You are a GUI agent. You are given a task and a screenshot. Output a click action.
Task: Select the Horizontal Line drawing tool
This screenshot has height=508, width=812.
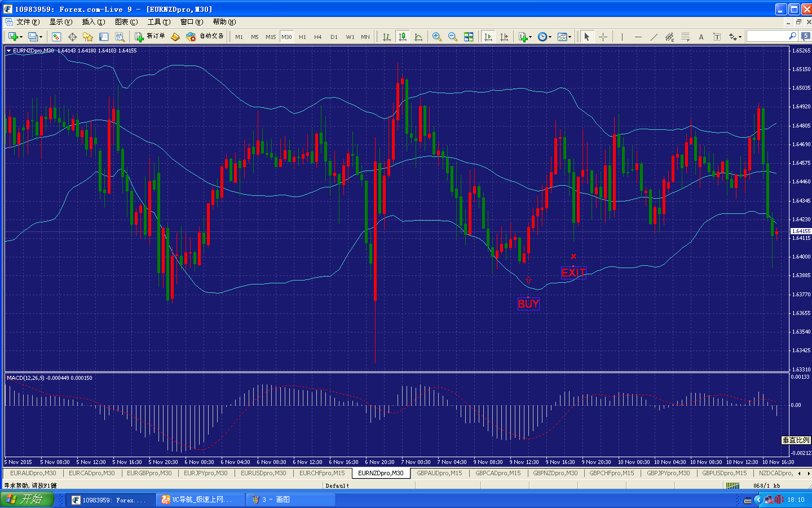coord(638,37)
